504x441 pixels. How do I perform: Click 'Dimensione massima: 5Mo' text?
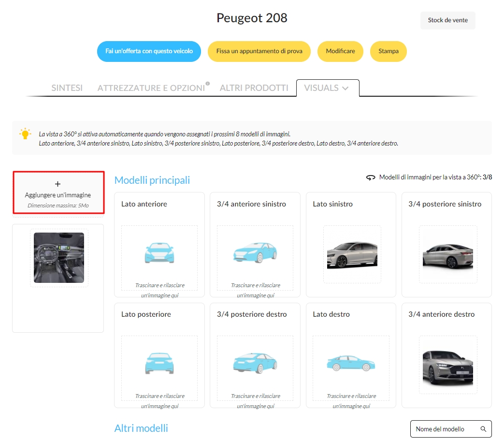pos(58,206)
